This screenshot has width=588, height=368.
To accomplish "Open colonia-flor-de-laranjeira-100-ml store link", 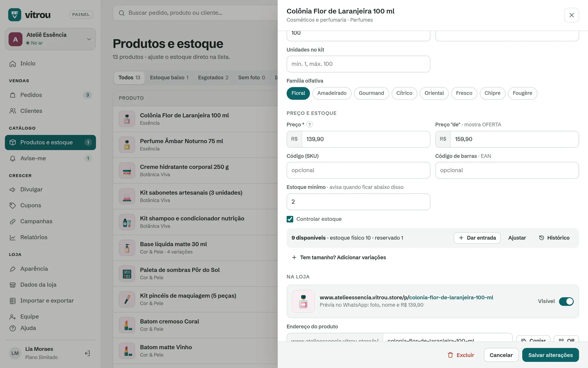I will (x=451, y=297).
